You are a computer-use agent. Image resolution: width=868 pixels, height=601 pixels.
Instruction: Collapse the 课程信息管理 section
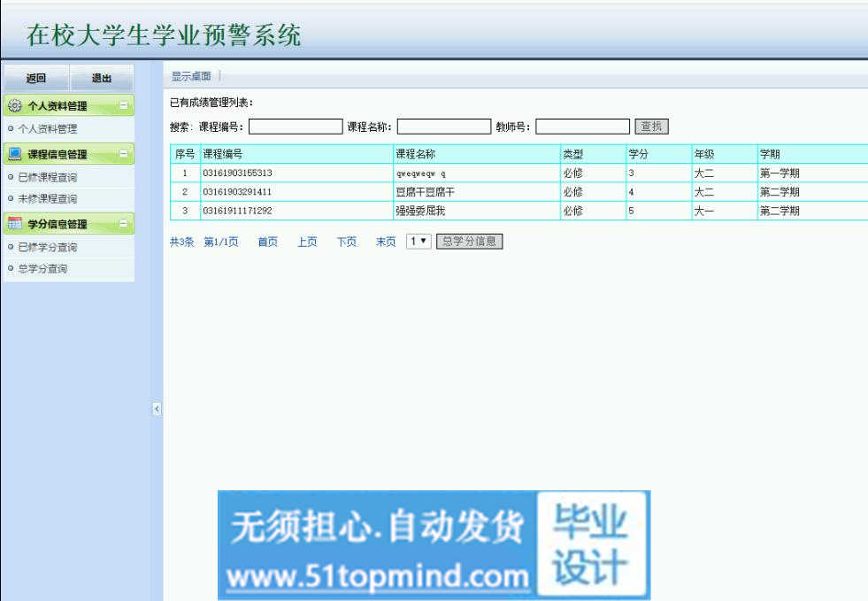pyautogui.click(x=124, y=154)
